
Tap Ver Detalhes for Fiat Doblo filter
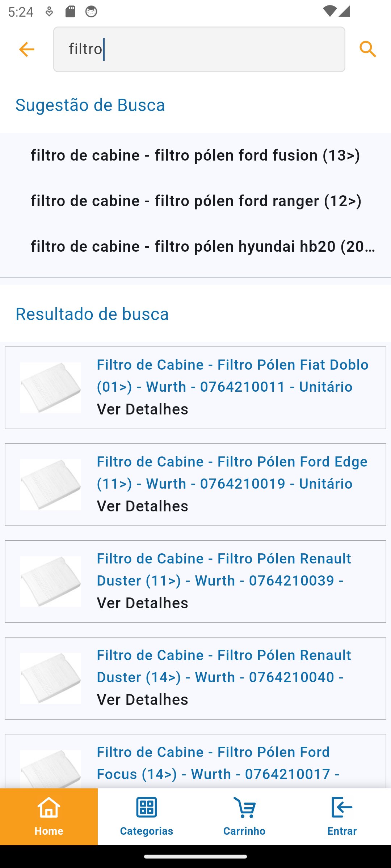pyautogui.click(x=142, y=409)
